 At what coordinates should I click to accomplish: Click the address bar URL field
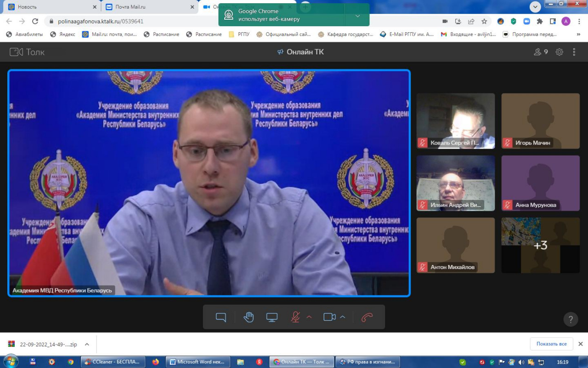pyautogui.click(x=230, y=21)
